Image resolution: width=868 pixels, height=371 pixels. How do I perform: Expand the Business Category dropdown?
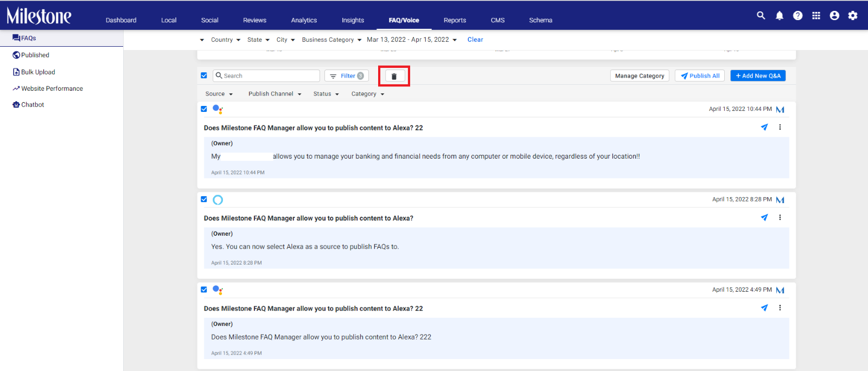tap(331, 40)
